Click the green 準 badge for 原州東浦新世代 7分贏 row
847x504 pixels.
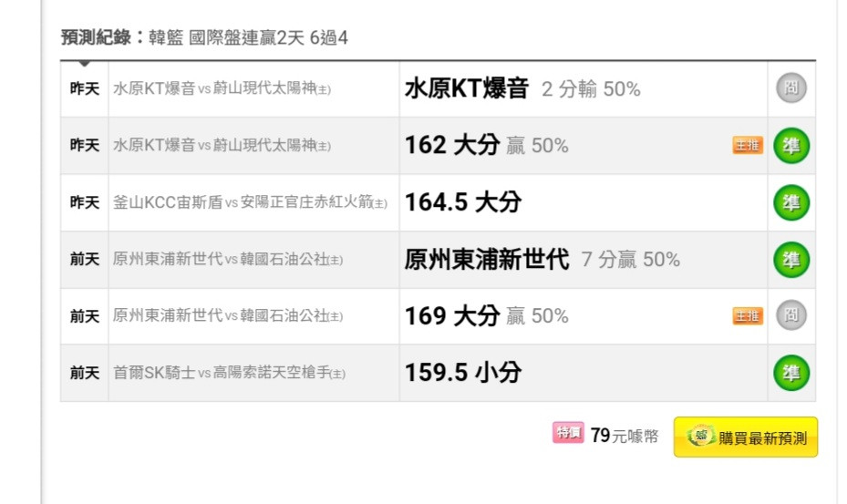(790, 260)
